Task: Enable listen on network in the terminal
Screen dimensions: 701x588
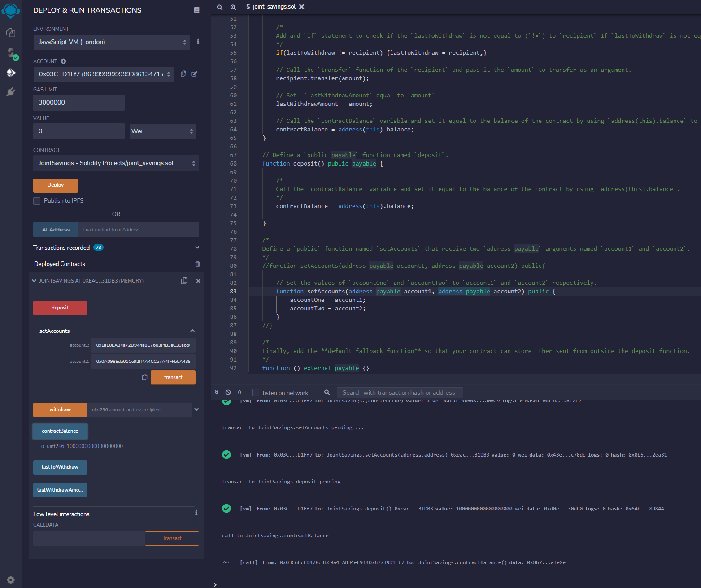Action: [255, 392]
